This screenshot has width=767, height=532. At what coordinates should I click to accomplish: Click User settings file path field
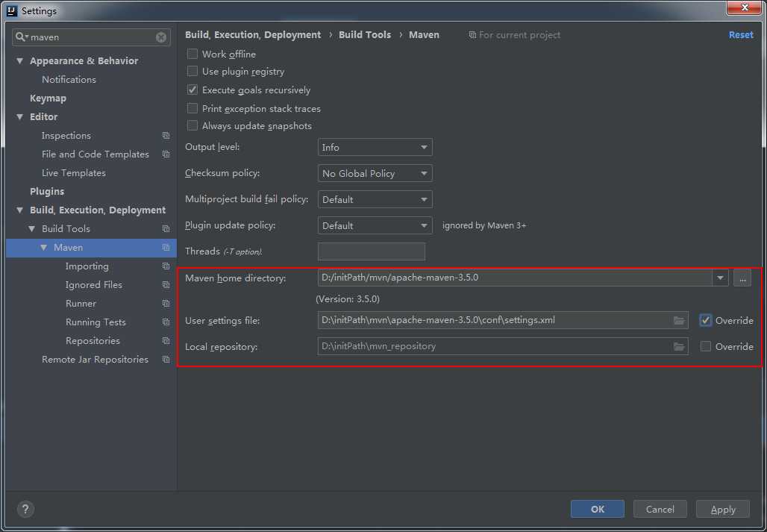[503, 320]
